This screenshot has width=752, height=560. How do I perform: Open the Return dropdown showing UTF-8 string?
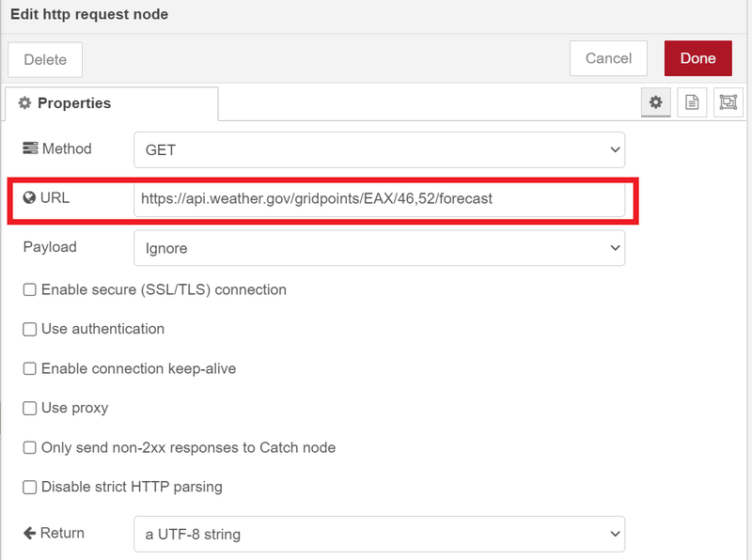(x=380, y=534)
